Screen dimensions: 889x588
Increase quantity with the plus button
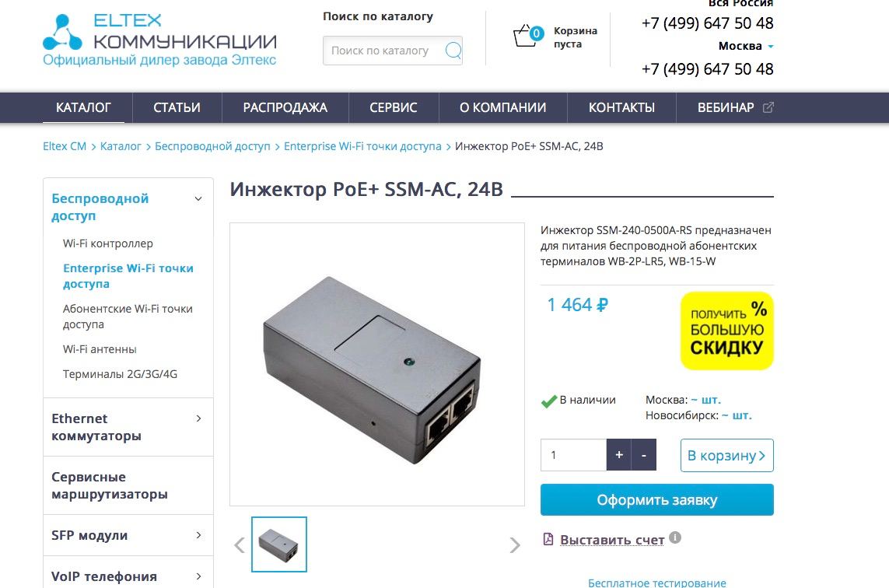pyautogui.click(x=619, y=455)
